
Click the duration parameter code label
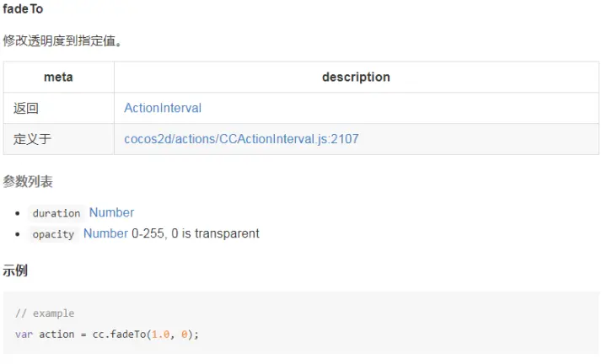click(56, 213)
